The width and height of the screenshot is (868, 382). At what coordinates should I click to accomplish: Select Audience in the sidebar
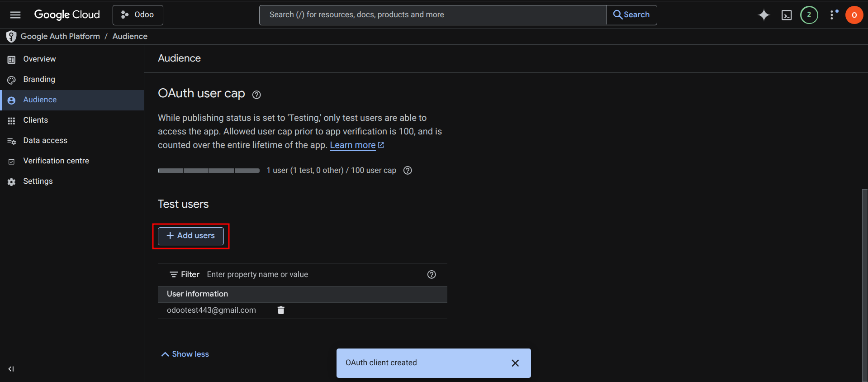tap(72, 100)
